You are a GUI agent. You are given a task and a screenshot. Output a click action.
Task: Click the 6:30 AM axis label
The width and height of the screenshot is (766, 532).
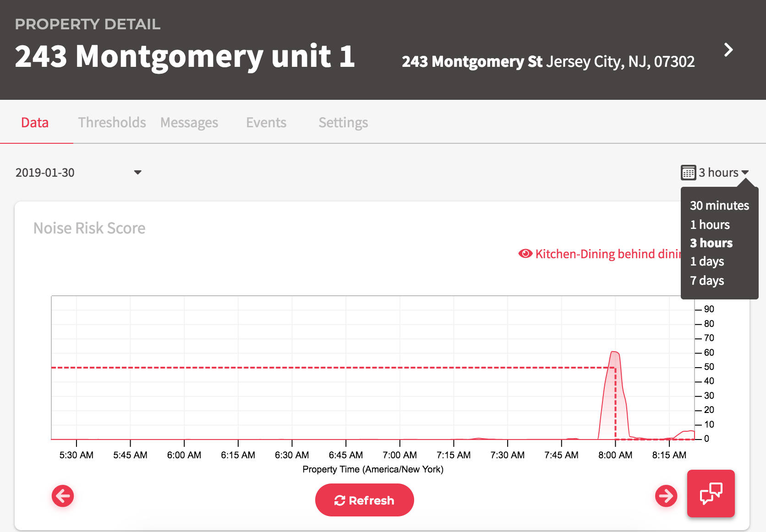[x=292, y=455]
